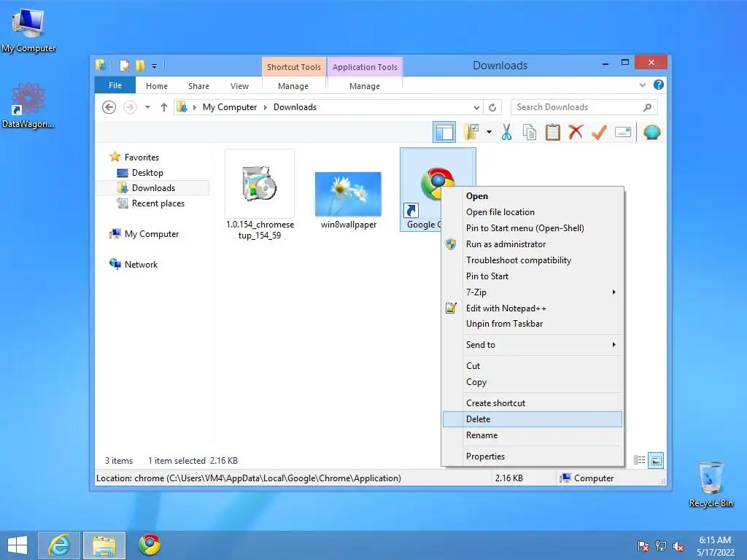Expand the ribbon with the chevron
Viewport: 747px width, 560px height.
pos(642,85)
